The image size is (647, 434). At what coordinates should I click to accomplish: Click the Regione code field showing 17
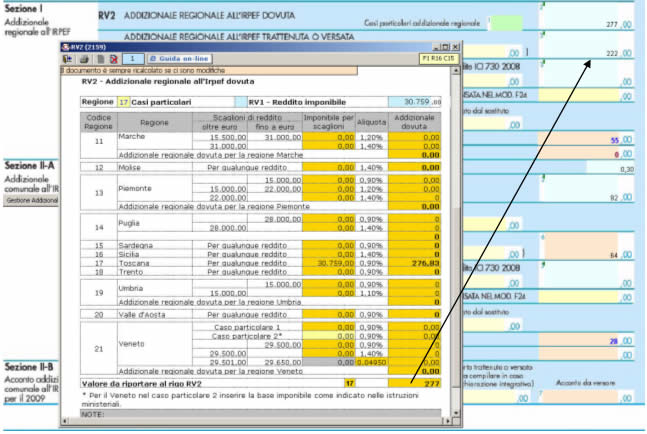click(x=124, y=102)
